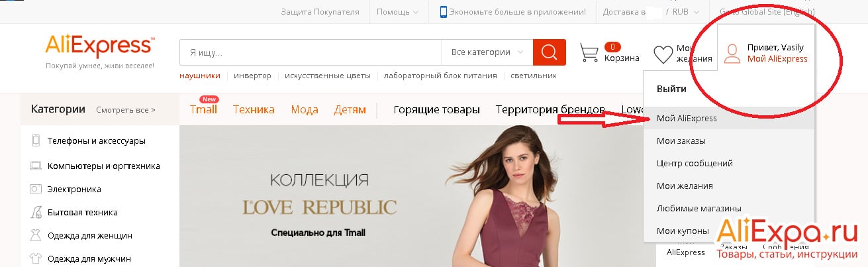Screen dimensions: 868x267
Task: Expand the Помощь dropdown menu
Action: (x=397, y=12)
